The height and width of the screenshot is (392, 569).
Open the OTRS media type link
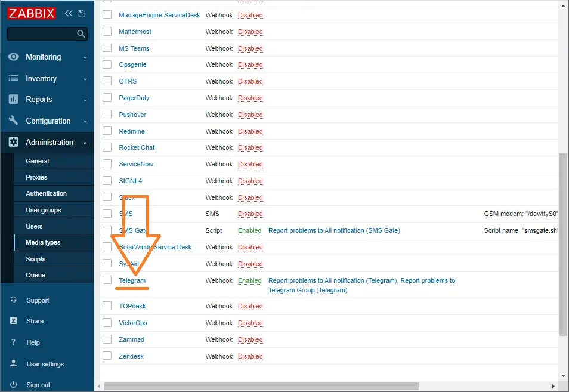point(128,81)
